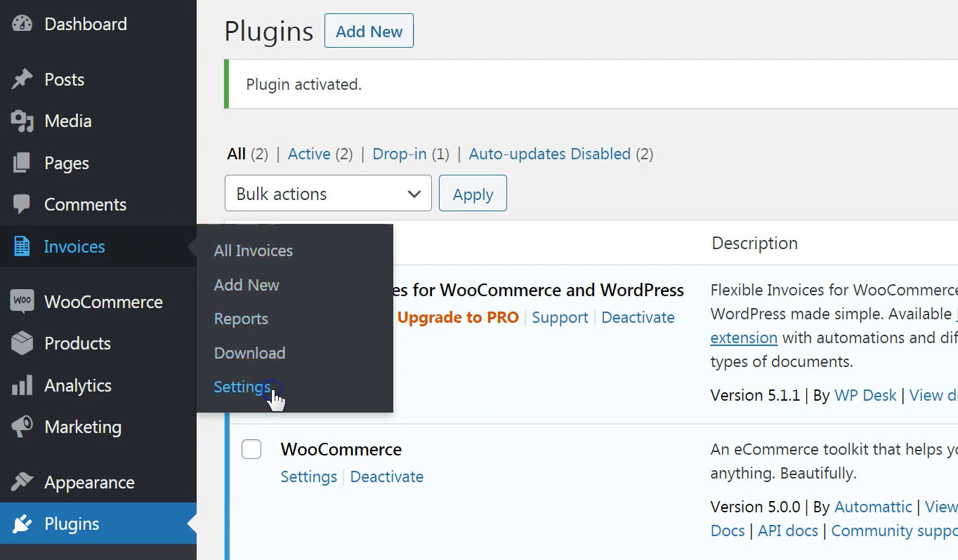Filter plugins by All

tap(237, 154)
